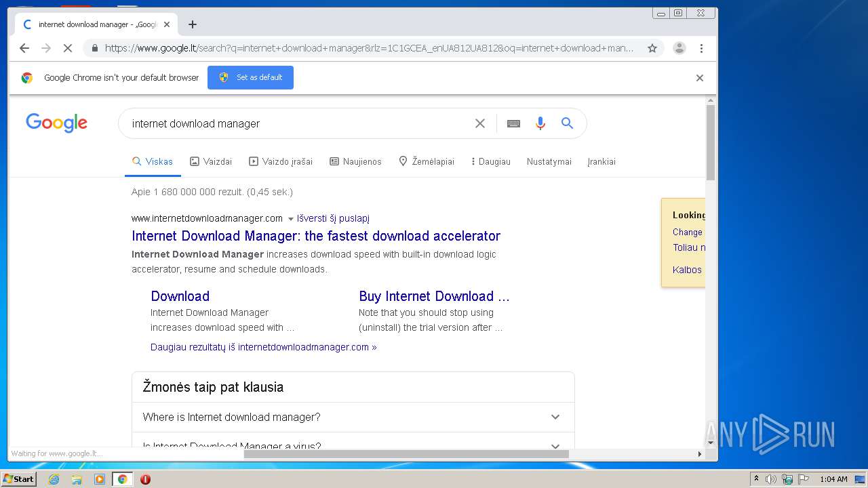Go to the Google logo homepage
The width and height of the screenshot is (868, 488).
(56, 123)
